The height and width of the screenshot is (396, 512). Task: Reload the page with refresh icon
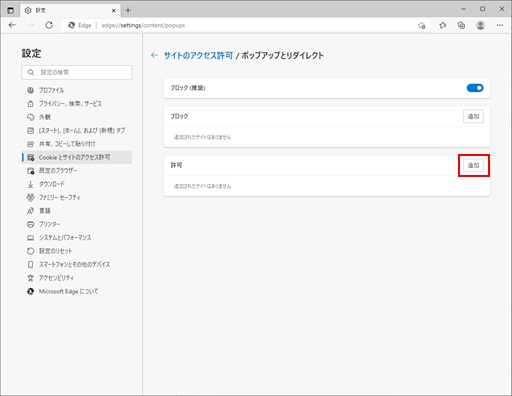(49, 25)
